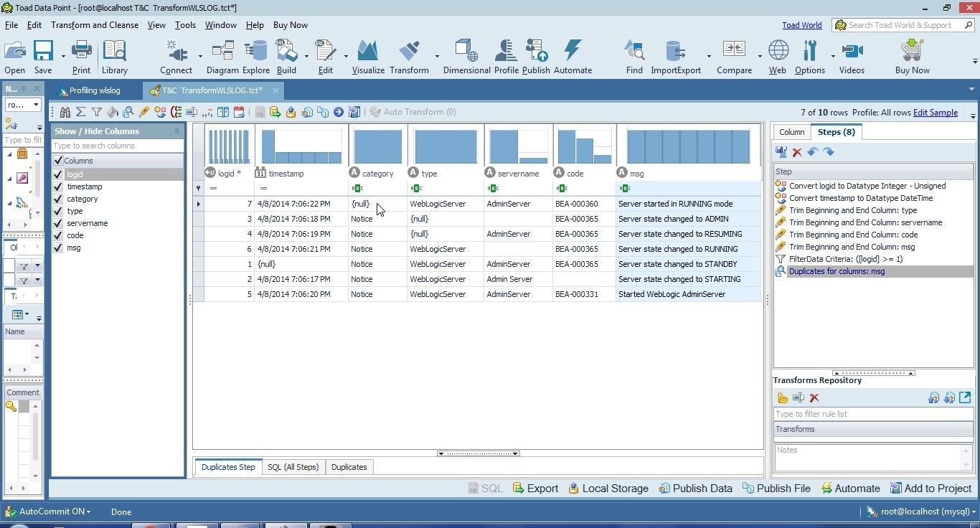Expand the ImportExport dropdown arrow
This screenshot has width=980, height=528.
pos(709,57)
